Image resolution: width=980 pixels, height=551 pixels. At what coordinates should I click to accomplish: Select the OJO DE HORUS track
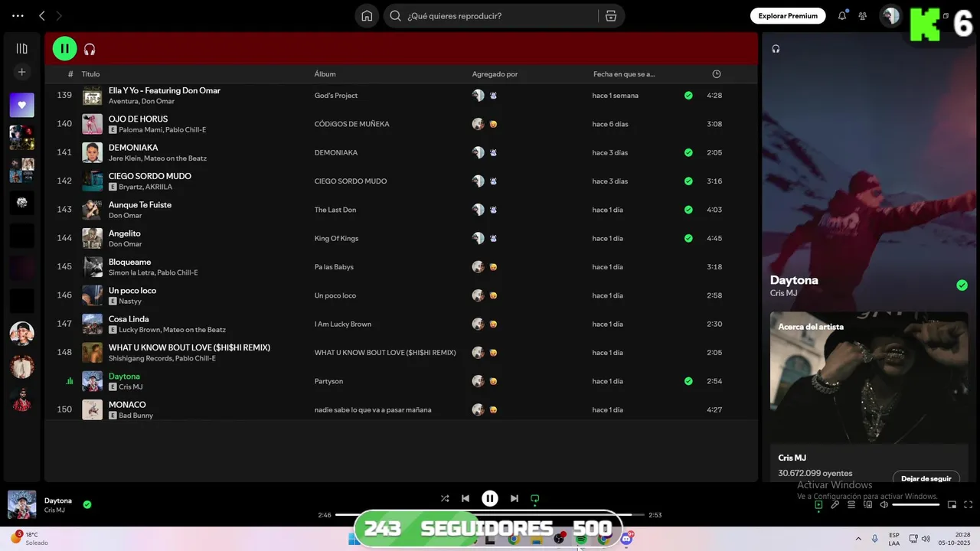[x=138, y=119]
